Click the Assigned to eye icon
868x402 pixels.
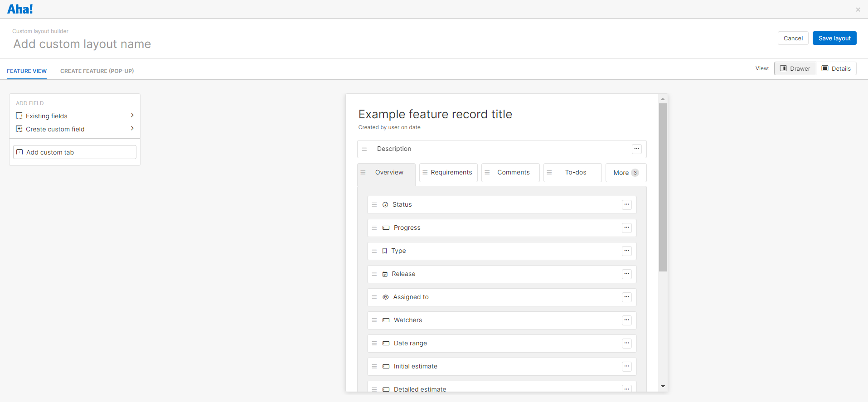pyautogui.click(x=385, y=297)
